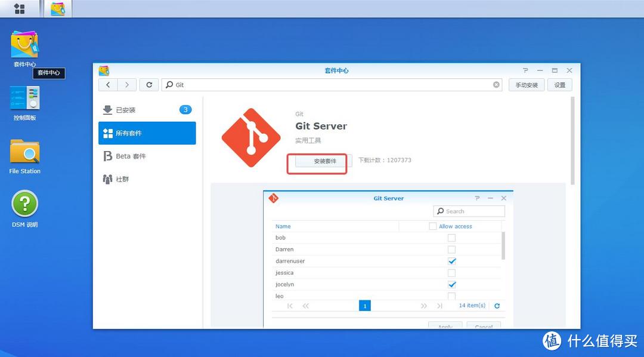Toggle the checkbox for Darren

pos(451,249)
